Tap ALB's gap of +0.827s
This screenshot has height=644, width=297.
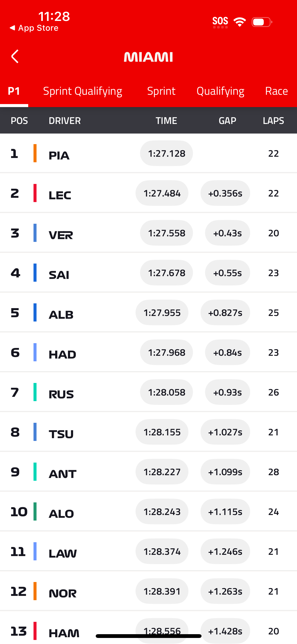pyautogui.click(x=225, y=312)
